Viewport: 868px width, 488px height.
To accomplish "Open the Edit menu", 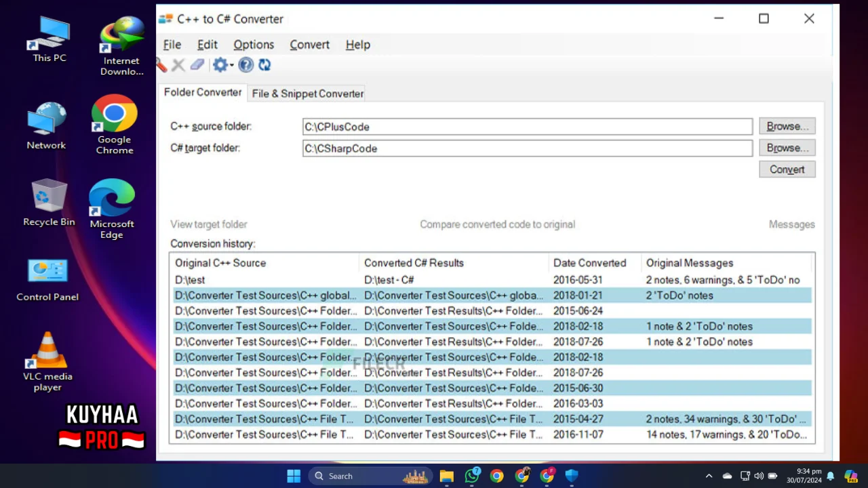I will click(x=208, y=45).
